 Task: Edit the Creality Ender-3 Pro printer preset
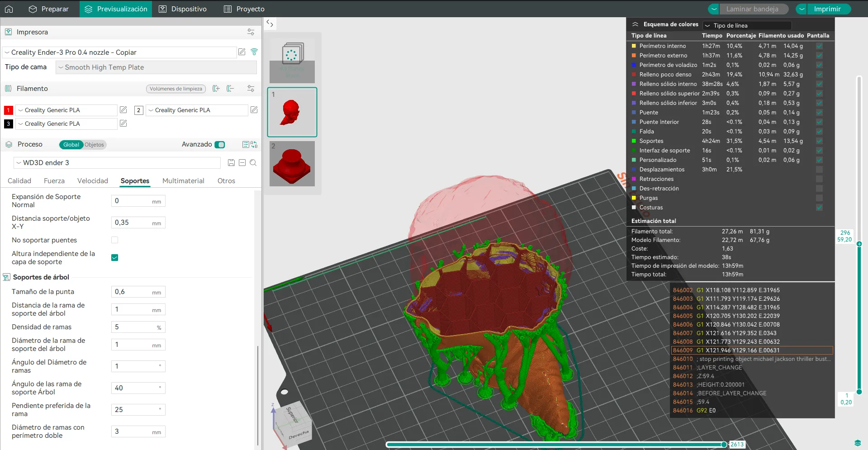(x=242, y=52)
